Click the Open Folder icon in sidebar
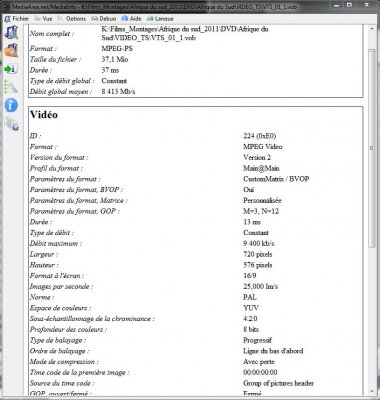 tap(11, 50)
